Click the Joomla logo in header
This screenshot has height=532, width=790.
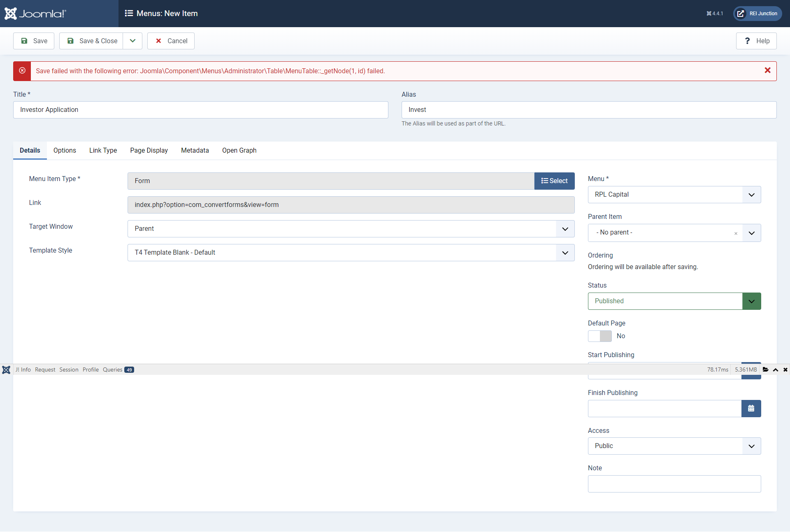click(x=35, y=14)
